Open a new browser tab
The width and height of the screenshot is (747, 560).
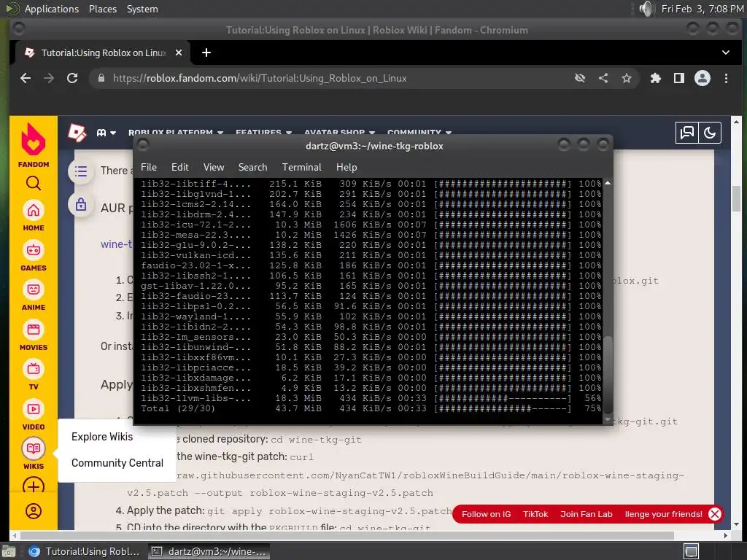[206, 52]
